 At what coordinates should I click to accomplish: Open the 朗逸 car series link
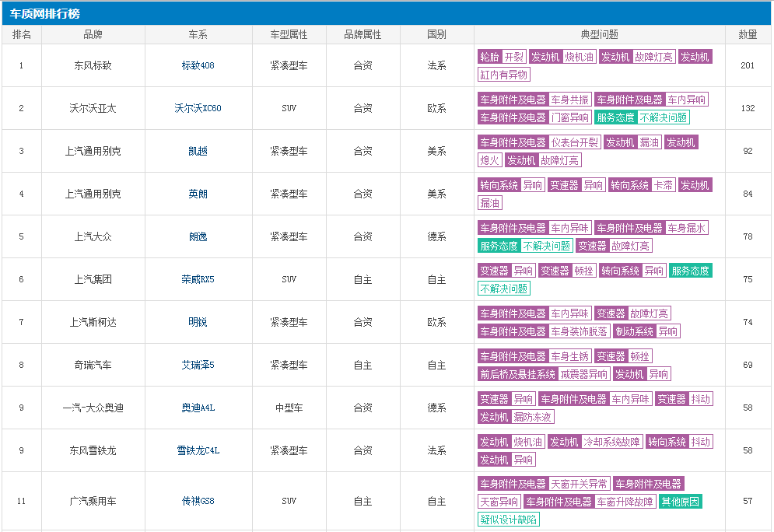click(x=198, y=236)
